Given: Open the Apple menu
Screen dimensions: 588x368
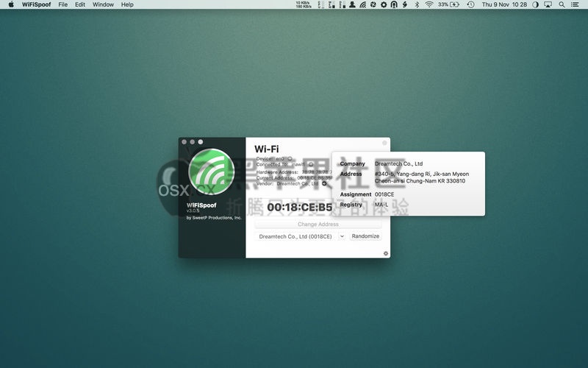Looking at the screenshot, I should pyautogui.click(x=11, y=4).
